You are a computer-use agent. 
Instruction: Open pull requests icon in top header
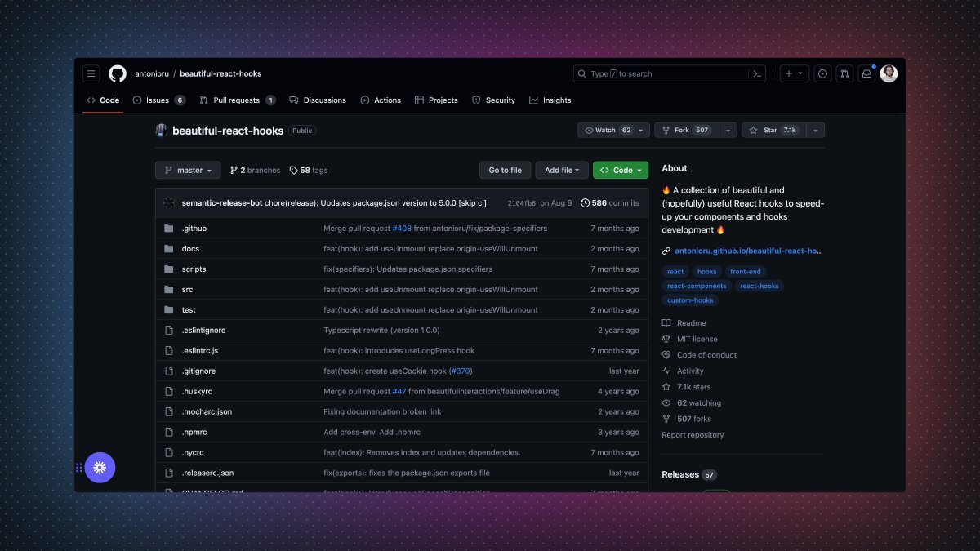coord(844,73)
